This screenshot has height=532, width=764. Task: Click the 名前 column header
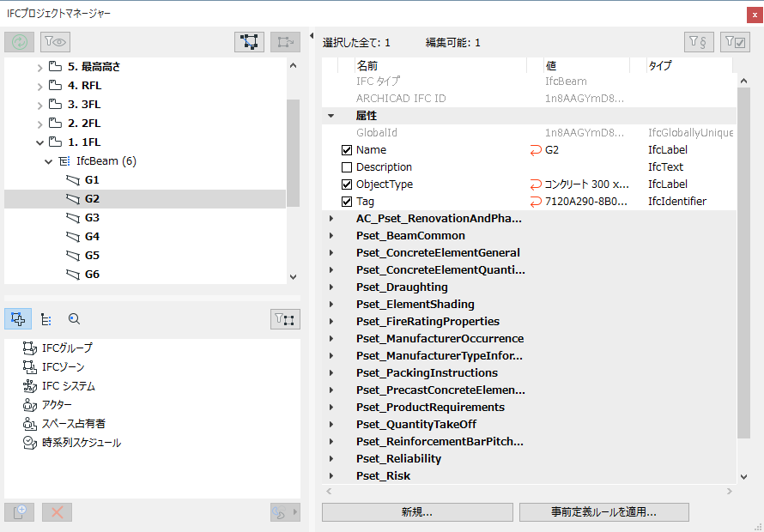(x=440, y=65)
